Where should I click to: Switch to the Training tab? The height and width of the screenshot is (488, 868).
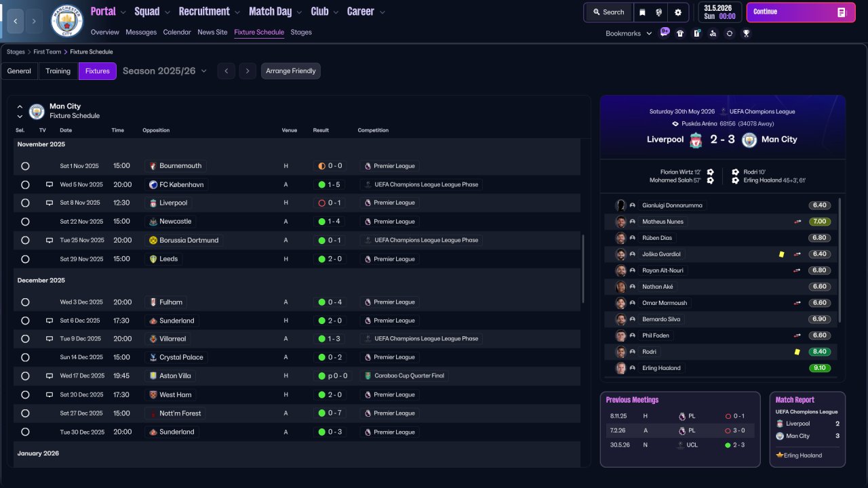click(58, 71)
